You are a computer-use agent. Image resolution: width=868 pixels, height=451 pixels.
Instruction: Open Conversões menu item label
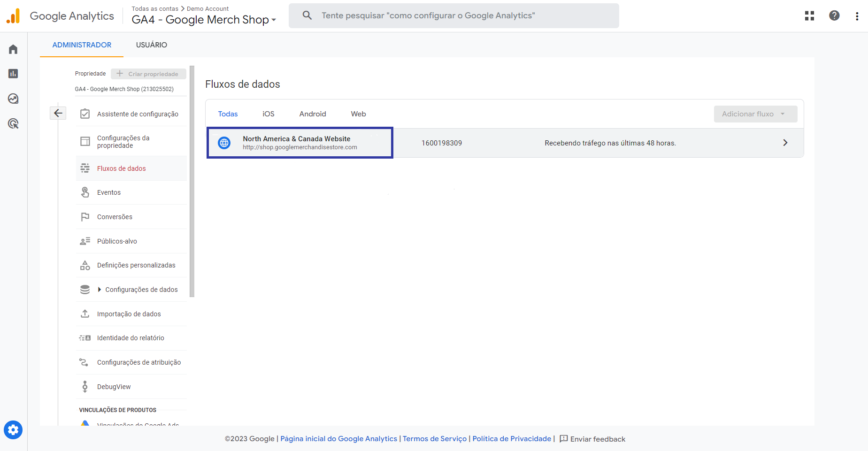(x=115, y=217)
